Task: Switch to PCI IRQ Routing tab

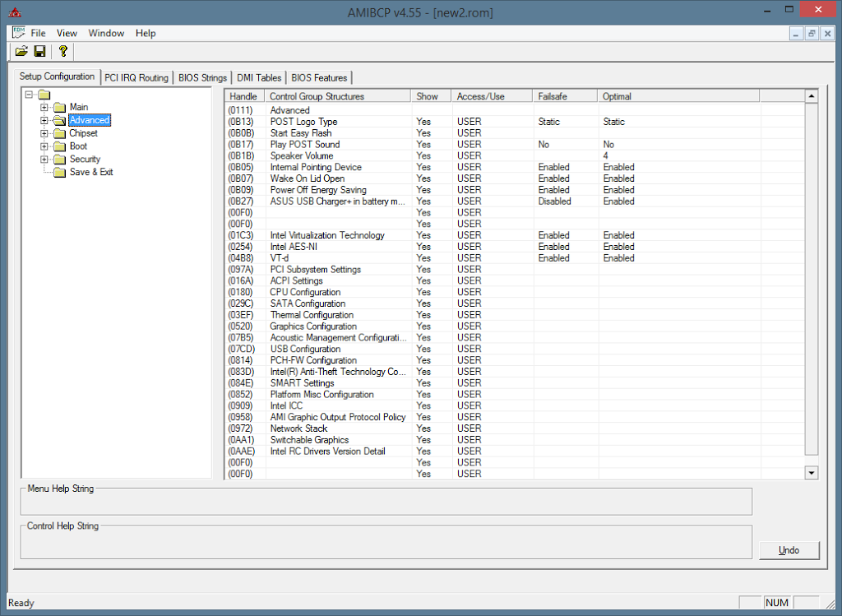Action: [136, 78]
